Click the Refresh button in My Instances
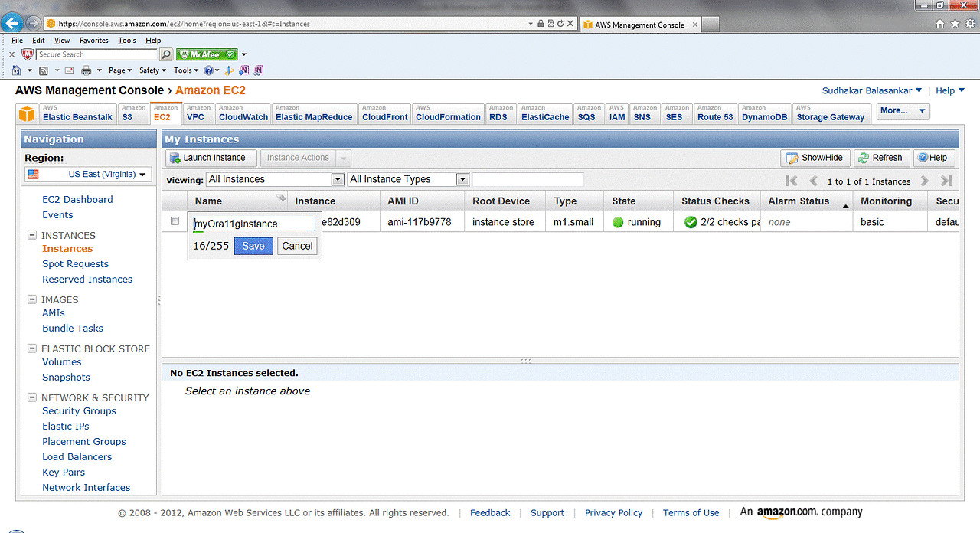The width and height of the screenshot is (980, 533). 882,158
